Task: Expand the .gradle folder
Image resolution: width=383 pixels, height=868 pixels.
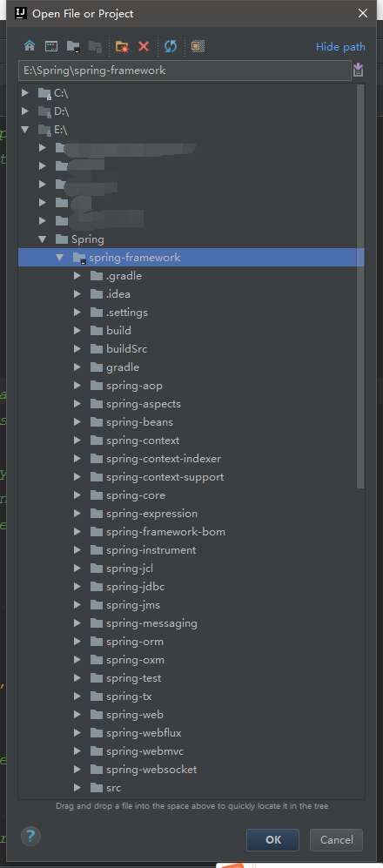Action: pos(77,276)
